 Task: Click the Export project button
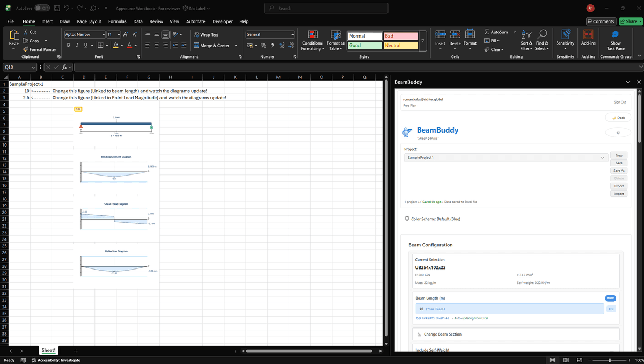pyautogui.click(x=618, y=186)
